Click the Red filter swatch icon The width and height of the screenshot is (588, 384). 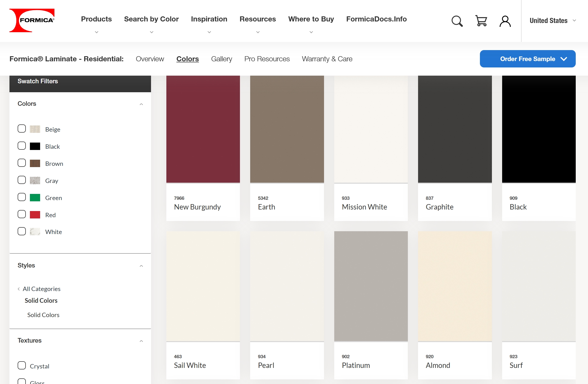[35, 215]
